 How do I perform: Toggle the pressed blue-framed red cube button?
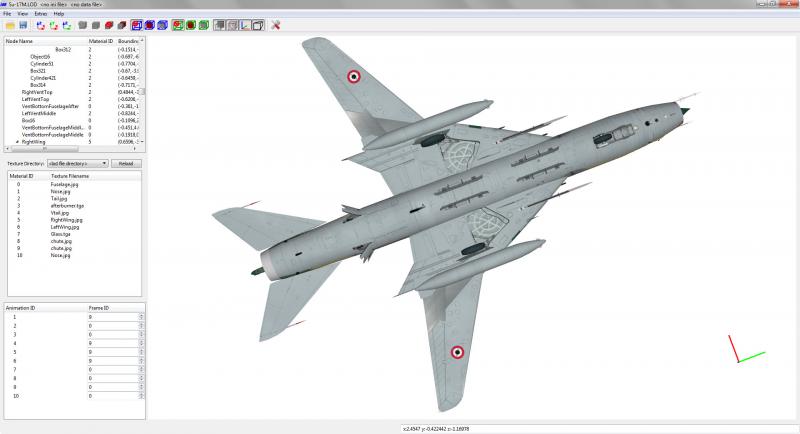click(137, 25)
